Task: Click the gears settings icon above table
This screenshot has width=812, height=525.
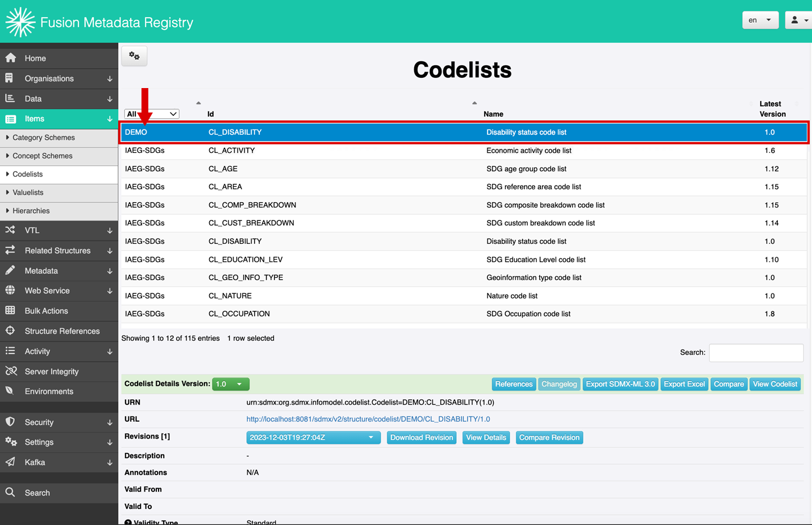Action: pyautogui.click(x=134, y=56)
